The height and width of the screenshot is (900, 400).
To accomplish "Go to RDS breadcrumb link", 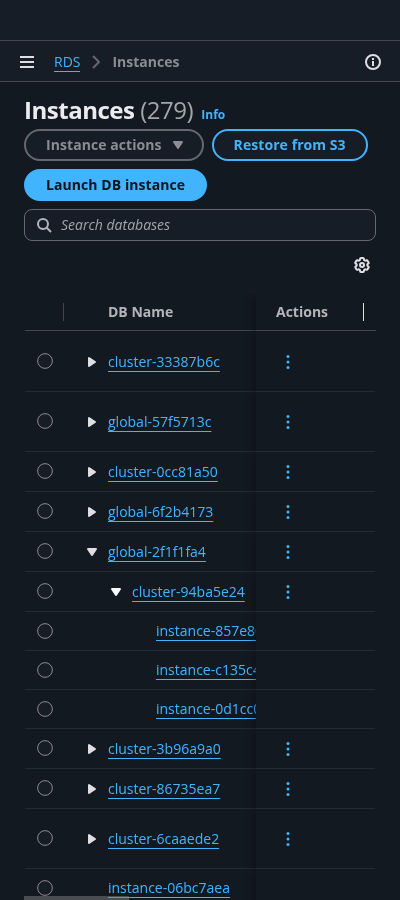I will coord(67,62).
